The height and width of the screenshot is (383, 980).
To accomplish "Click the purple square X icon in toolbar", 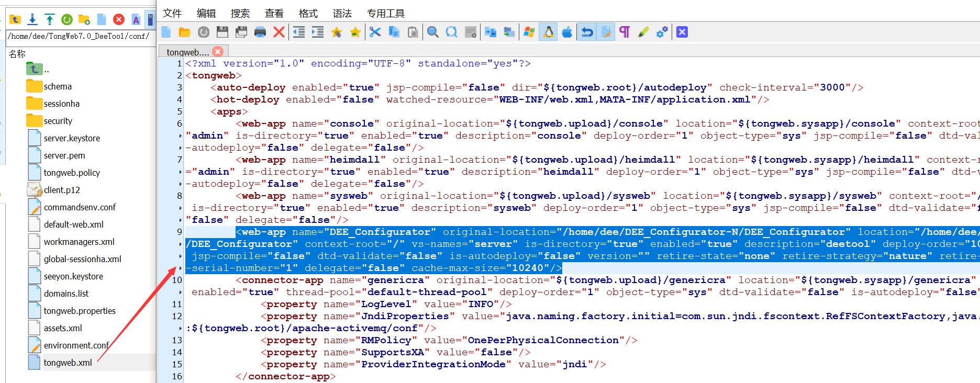I will (682, 32).
